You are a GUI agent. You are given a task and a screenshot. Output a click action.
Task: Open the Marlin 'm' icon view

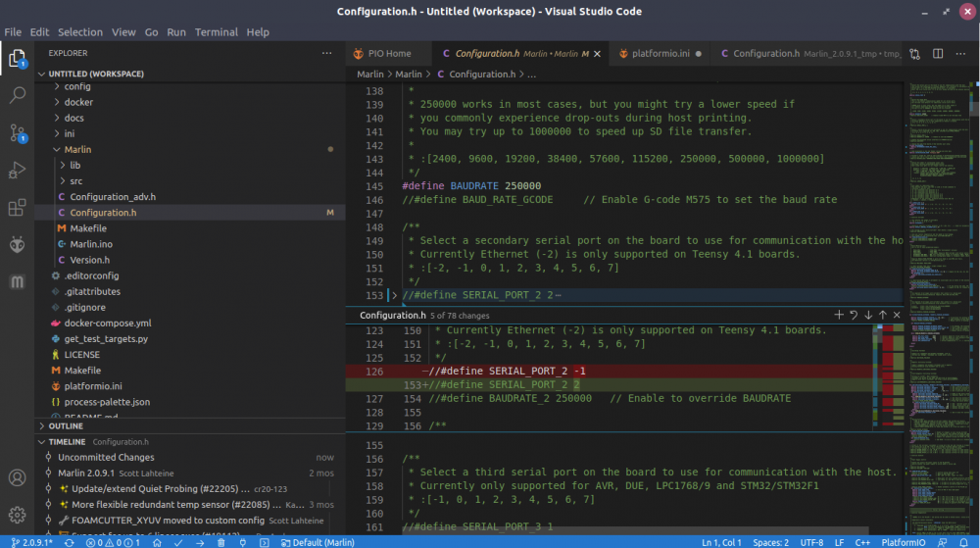[17, 281]
